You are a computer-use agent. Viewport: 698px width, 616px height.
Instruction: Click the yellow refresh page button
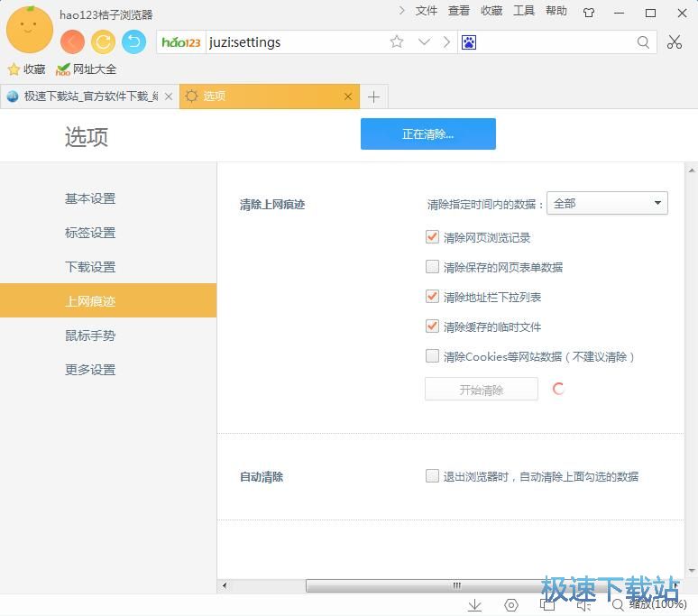click(x=104, y=41)
